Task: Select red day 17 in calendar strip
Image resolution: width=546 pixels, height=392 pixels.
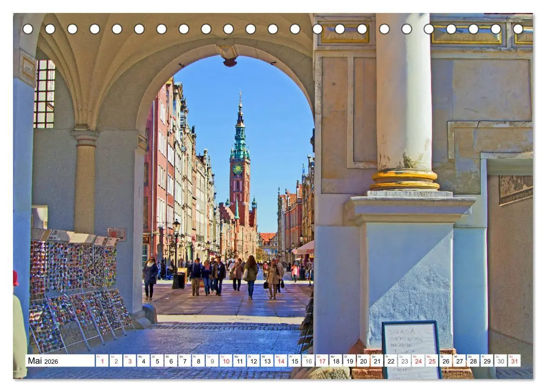Action: point(322,361)
